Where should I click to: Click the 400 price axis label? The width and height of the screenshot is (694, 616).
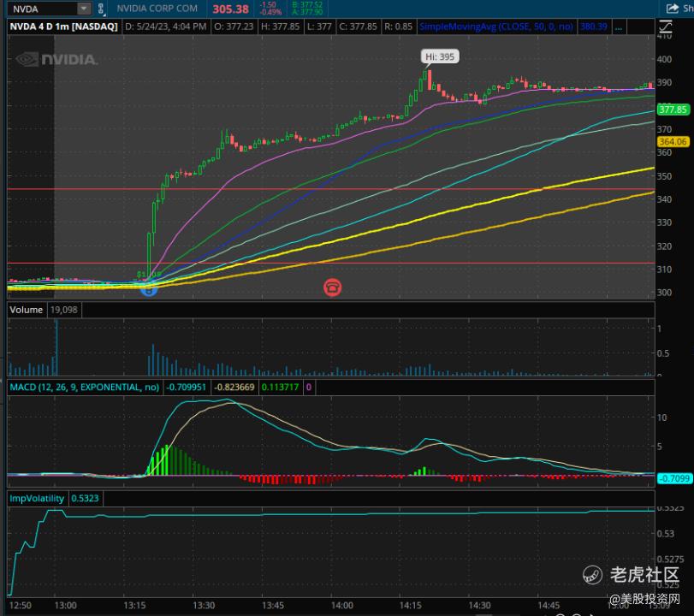tap(665, 59)
